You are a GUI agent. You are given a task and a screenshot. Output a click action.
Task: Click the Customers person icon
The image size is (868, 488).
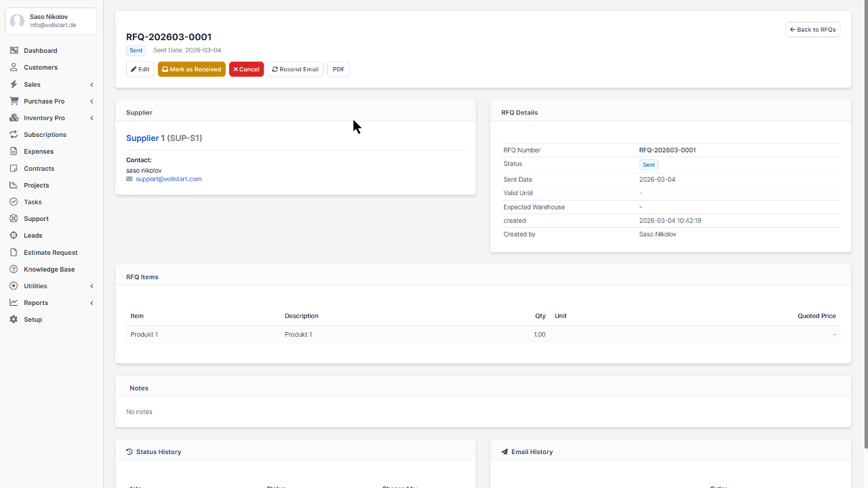pos(14,68)
